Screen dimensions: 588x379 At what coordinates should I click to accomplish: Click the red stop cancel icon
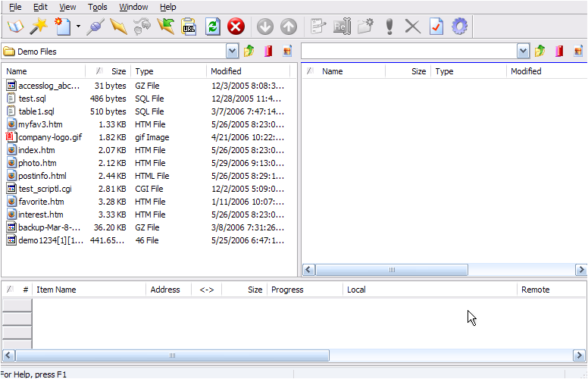pyautogui.click(x=236, y=27)
